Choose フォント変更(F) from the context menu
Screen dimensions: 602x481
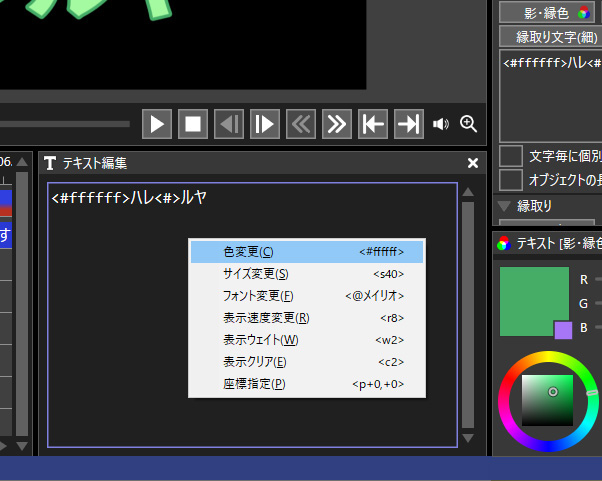(307, 296)
